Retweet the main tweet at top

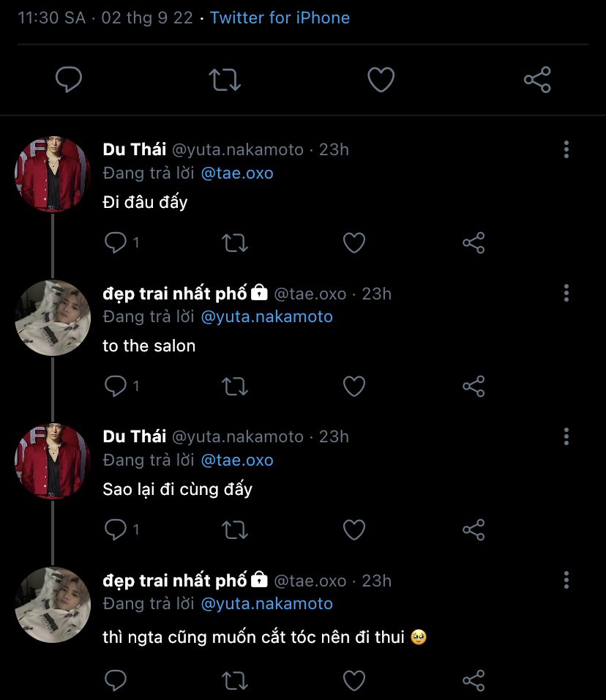[x=225, y=80]
